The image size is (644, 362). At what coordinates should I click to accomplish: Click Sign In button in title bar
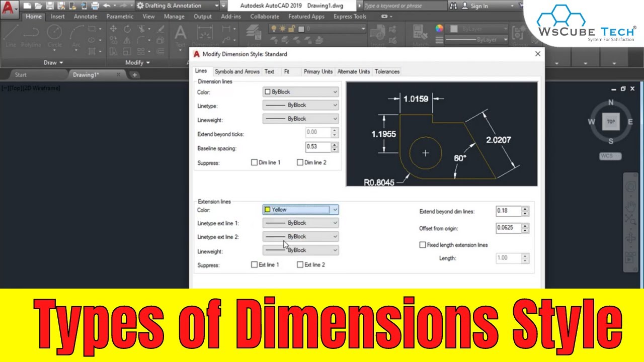click(475, 6)
